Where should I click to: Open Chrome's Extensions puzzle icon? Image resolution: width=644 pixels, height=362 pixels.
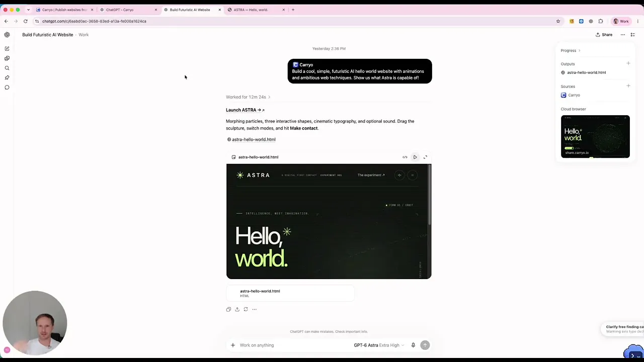point(600,21)
